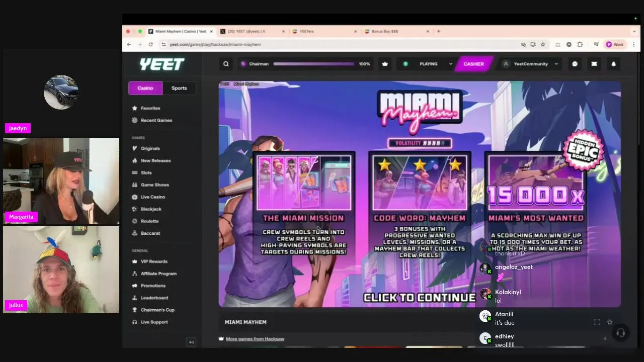Reload the page in browser
The width and height of the screenshot is (644, 362).
pos(150,44)
